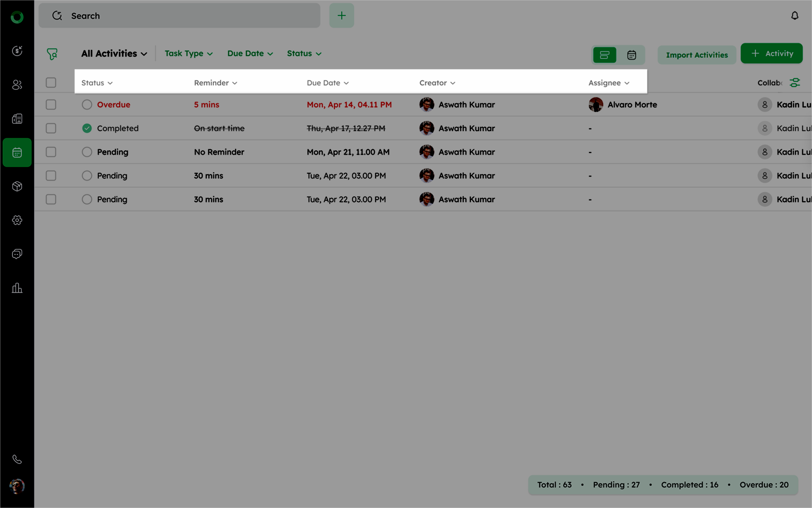
Task: Click the phone icon in the sidebar
Action: point(17,459)
